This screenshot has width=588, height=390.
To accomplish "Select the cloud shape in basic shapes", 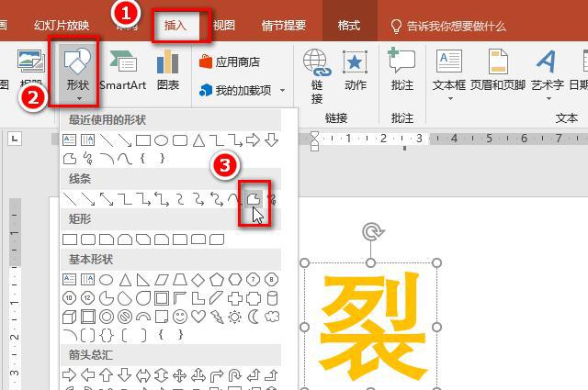I will click(x=272, y=317).
